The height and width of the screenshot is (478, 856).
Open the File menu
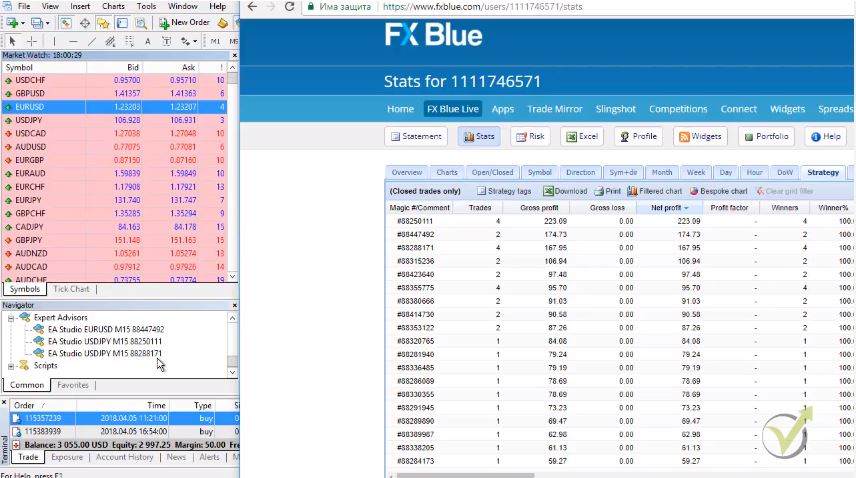[x=24, y=6]
